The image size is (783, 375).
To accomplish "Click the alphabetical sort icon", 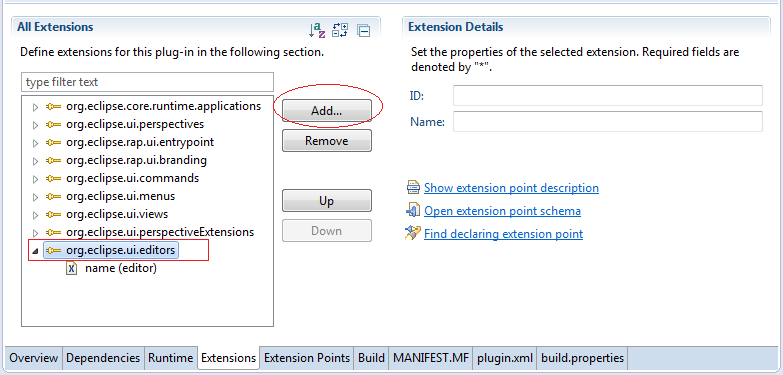I will [317, 30].
